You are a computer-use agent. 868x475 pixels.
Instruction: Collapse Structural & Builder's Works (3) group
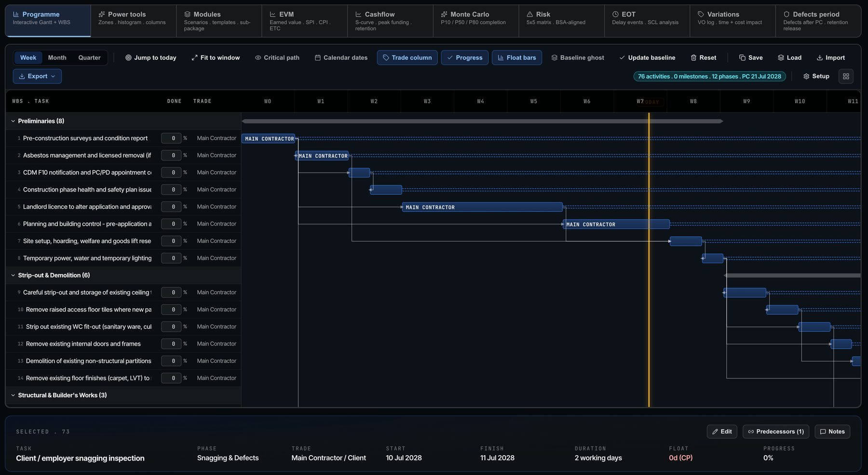(13, 395)
